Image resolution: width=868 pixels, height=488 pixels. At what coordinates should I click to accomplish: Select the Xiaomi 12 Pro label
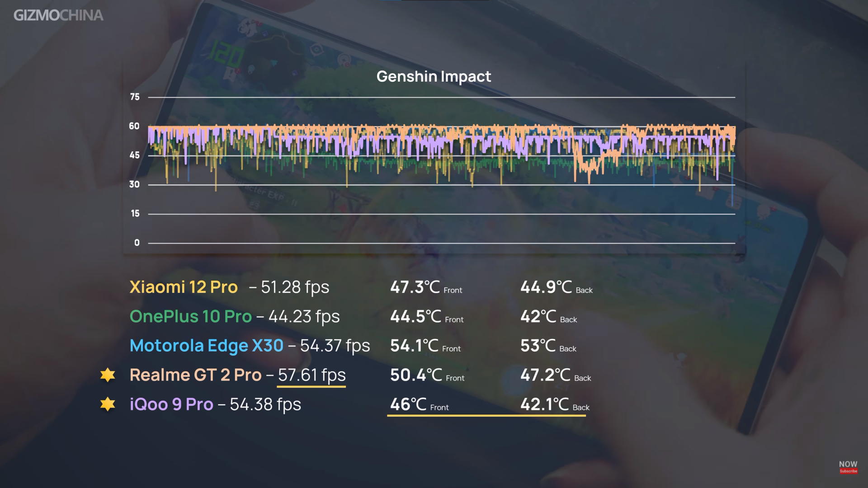click(x=184, y=287)
